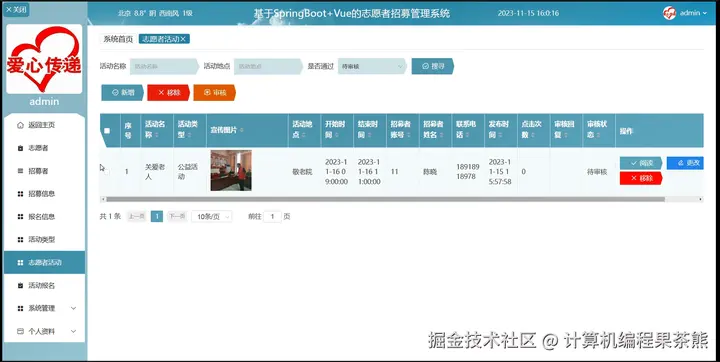Sort by 点击次数 column arrows
The image size is (720, 362).
pos(533,136)
